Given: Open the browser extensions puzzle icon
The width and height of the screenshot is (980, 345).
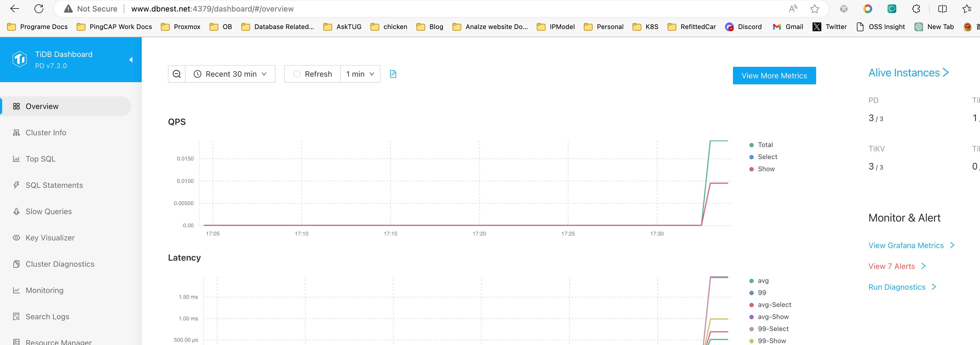Looking at the screenshot, I should (916, 9).
